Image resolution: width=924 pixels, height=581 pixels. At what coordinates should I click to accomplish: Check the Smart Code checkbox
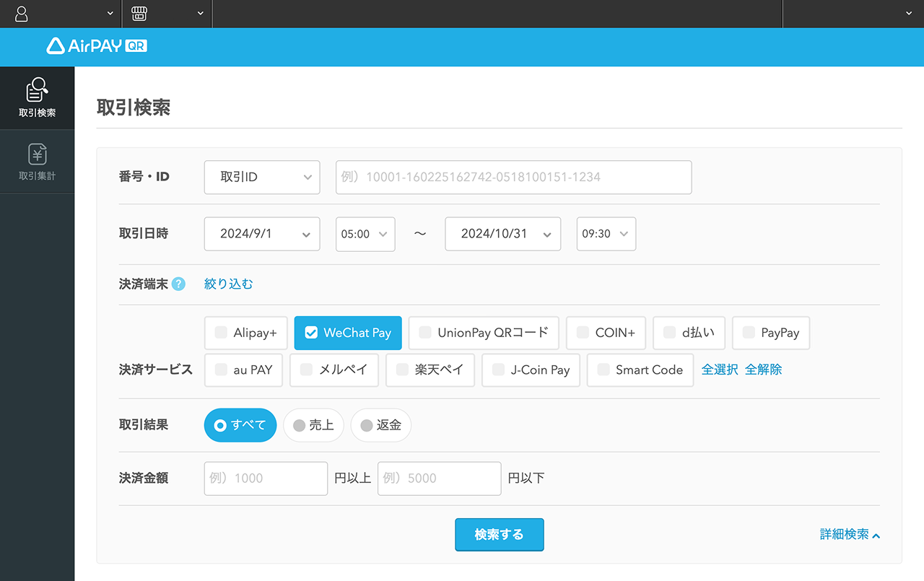pyautogui.click(x=603, y=370)
